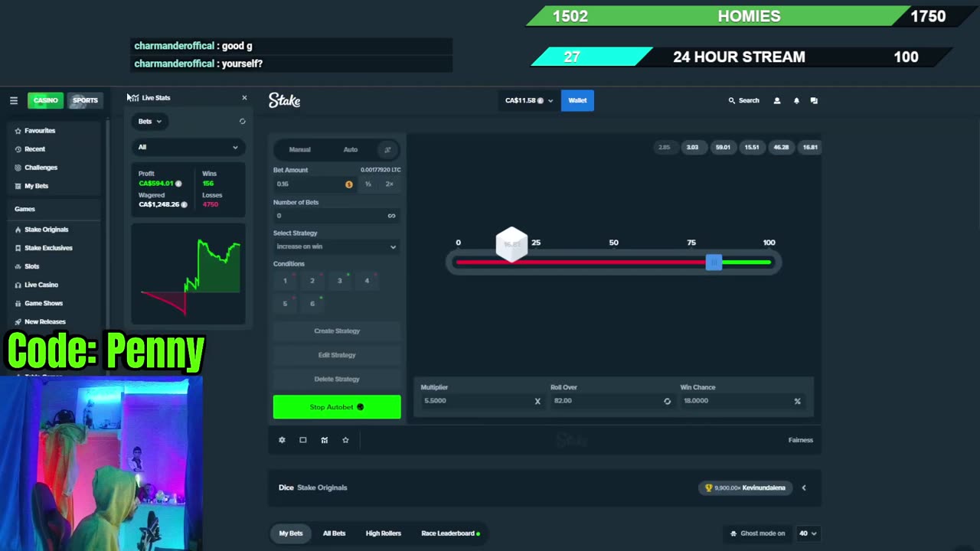
Task: Click Create Strategy
Action: [x=337, y=331]
